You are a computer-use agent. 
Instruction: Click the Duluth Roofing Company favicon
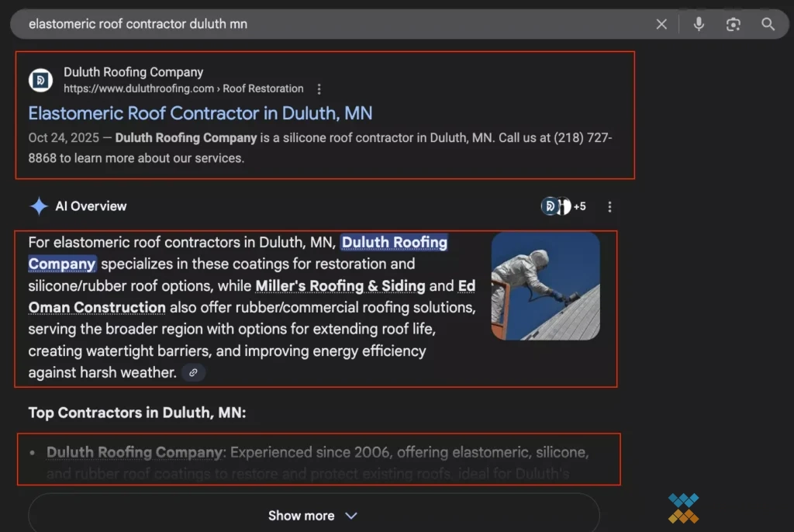(x=40, y=80)
